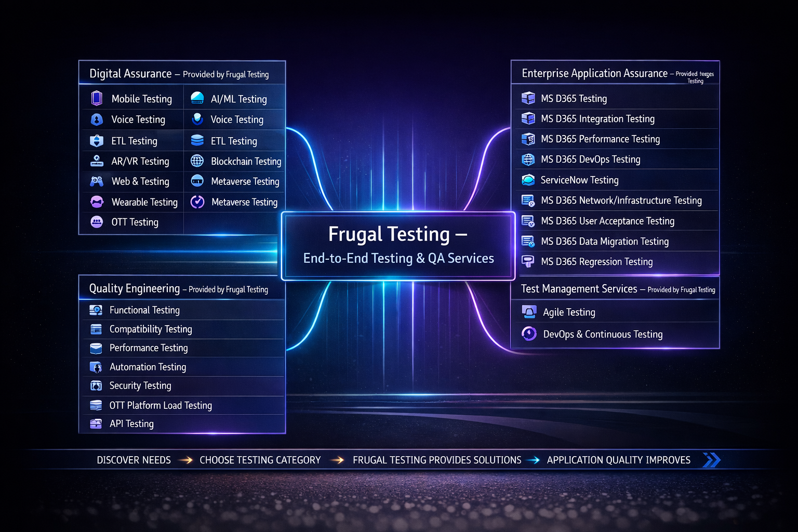Viewport: 798px width, 532px height.
Task: Click the CHOOSE TESTING CATEGORY step
Action: pos(260,460)
